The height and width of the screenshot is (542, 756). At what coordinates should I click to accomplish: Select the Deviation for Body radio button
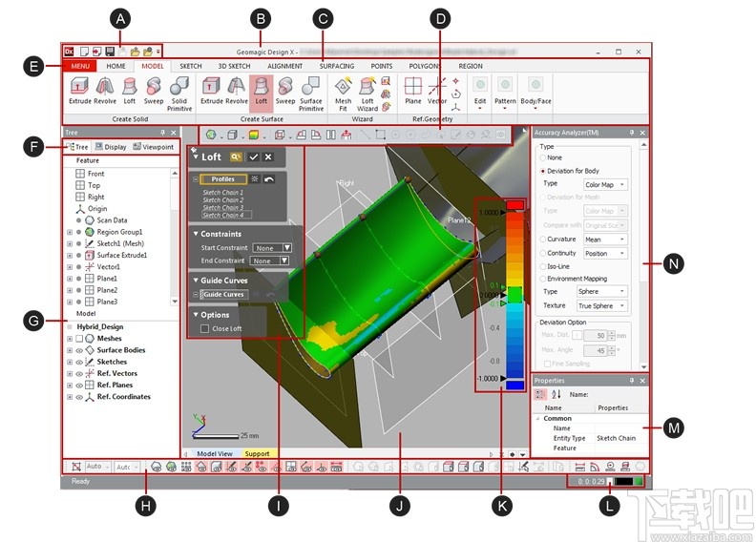point(543,171)
